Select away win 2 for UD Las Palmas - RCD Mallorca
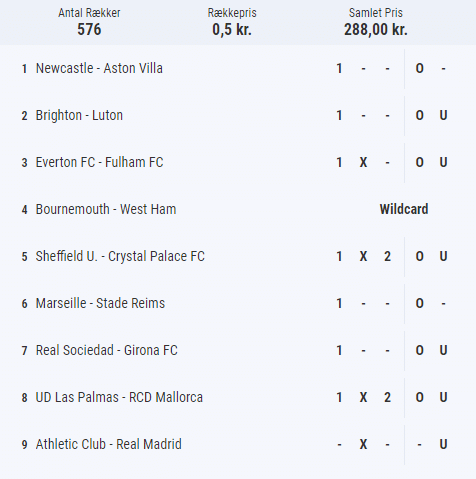 pos(387,398)
